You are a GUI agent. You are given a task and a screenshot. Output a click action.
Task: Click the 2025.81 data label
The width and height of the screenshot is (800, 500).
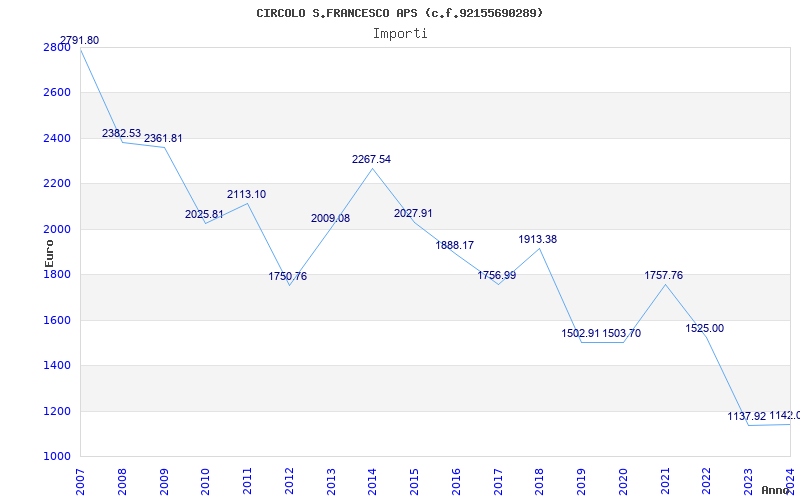[204, 214]
